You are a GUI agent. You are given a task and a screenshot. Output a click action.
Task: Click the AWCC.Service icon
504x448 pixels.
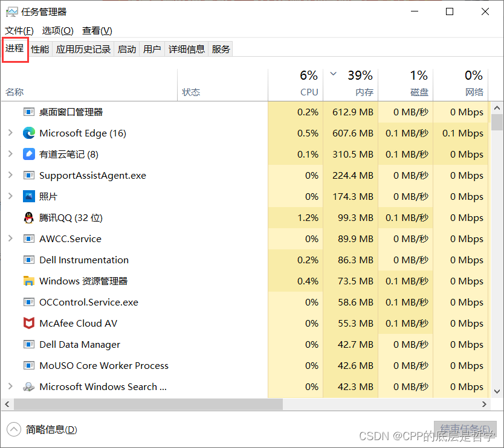(29, 238)
